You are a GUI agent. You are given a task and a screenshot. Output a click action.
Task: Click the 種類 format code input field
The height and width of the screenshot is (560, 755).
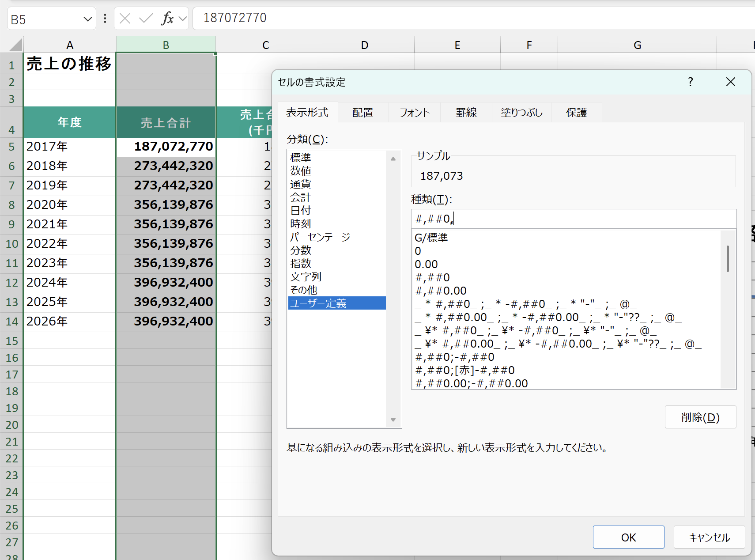[574, 219]
